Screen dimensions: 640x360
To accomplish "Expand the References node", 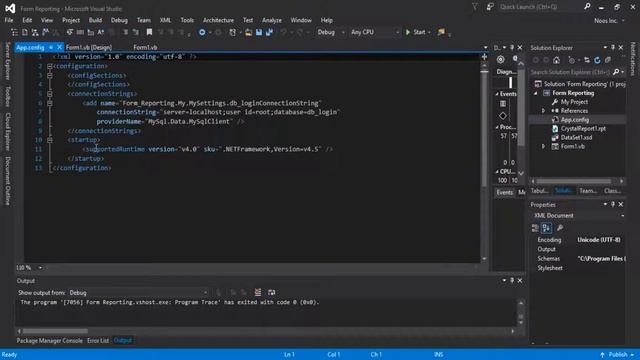I will (x=543, y=111).
